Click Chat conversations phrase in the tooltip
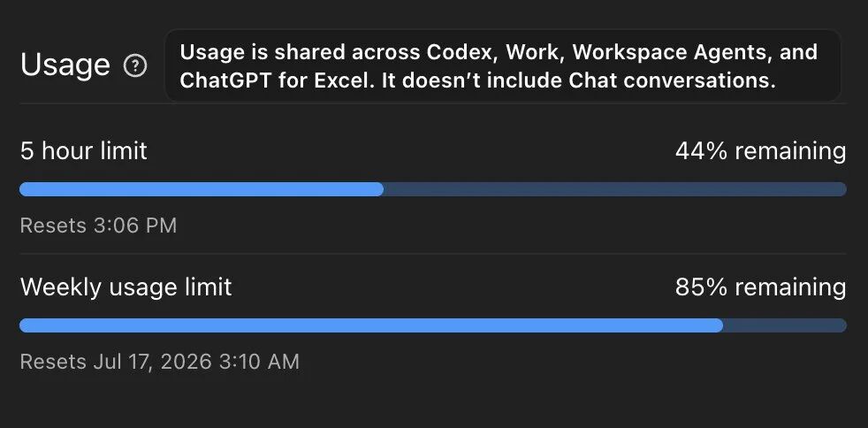The height and width of the screenshot is (428, 868). click(x=672, y=80)
